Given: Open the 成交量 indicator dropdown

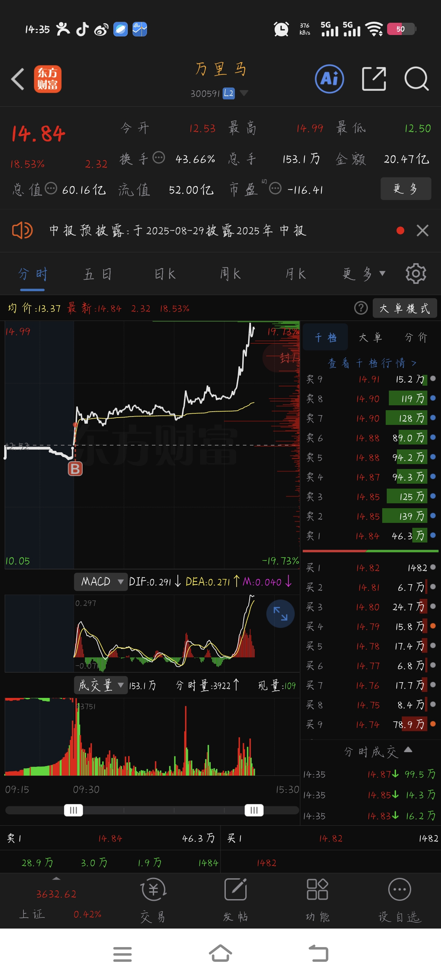Looking at the screenshot, I should [x=101, y=686].
